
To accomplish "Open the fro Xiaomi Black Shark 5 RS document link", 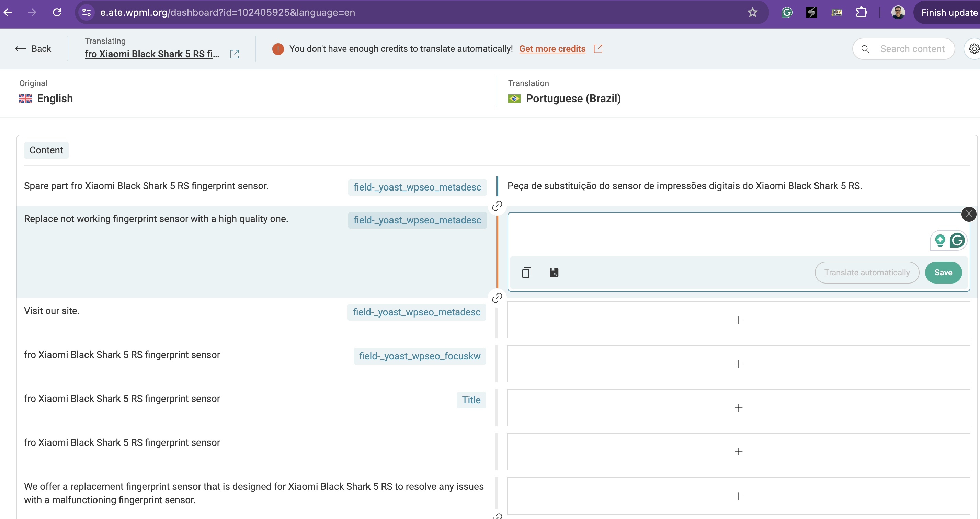I will 152,54.
